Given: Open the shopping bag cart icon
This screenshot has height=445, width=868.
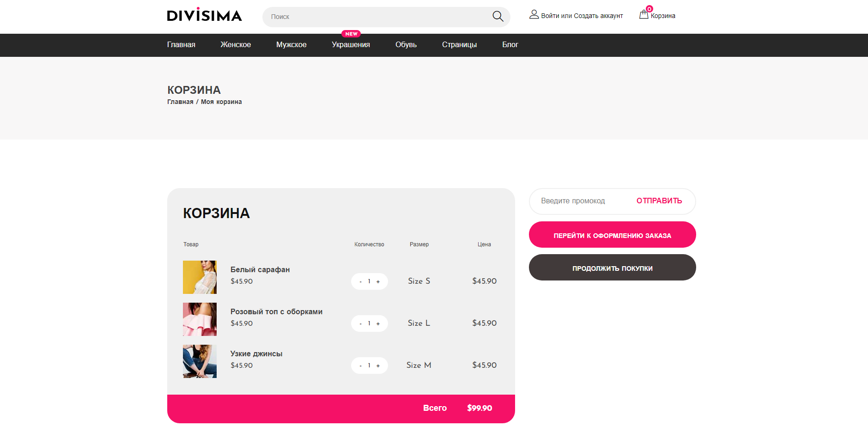Looking at the screenshot, I should (x=643, y=15).
